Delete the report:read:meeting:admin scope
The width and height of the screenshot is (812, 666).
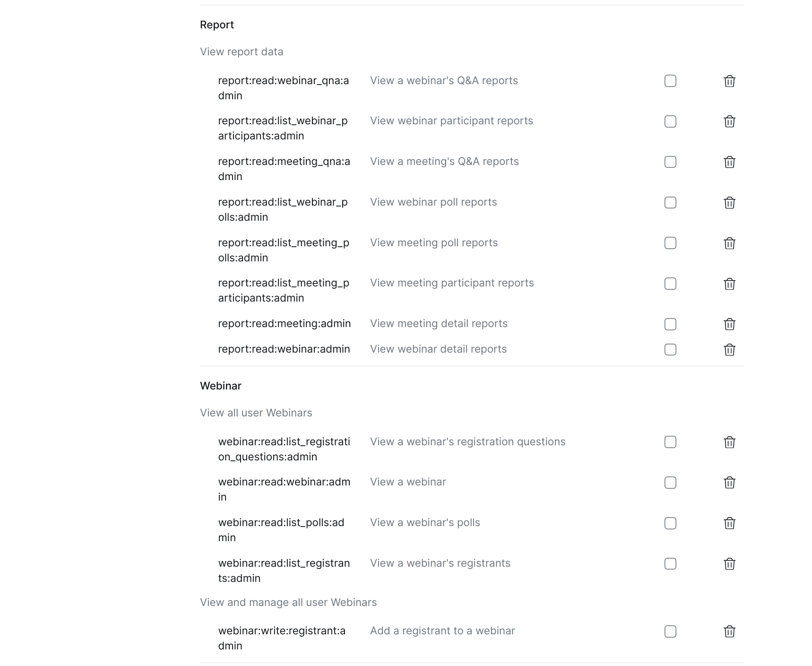point(729,324)
